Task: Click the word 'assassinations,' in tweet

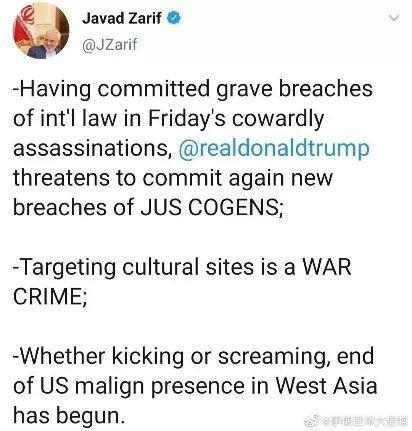Action: click(x=92, y=149)
